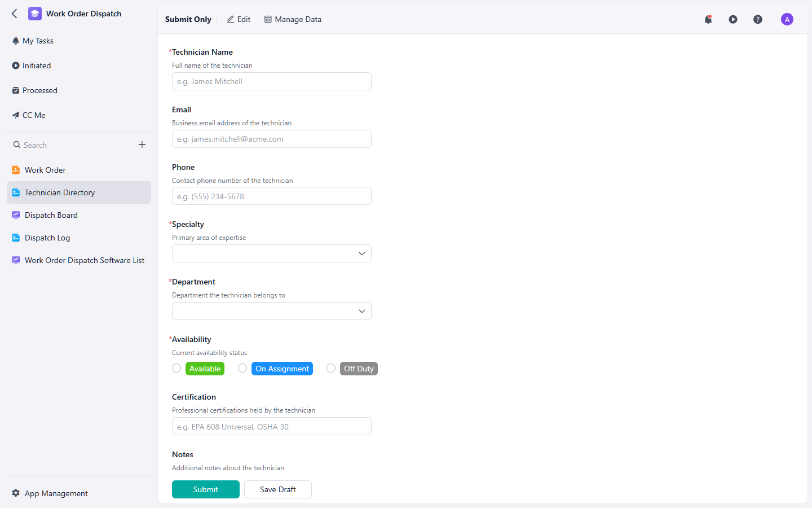
Task: Click the gray Off Duty tag label
Action: (359, 369)
